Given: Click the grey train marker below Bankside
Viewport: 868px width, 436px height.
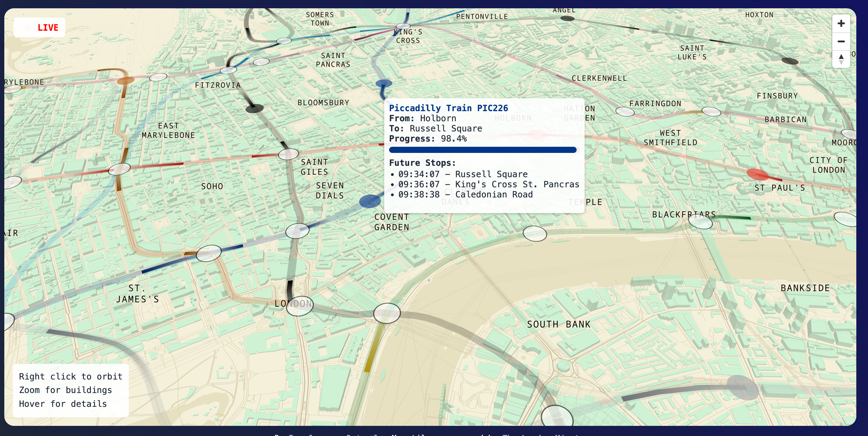Looking at the screenshot, I should tap(742, 387).
